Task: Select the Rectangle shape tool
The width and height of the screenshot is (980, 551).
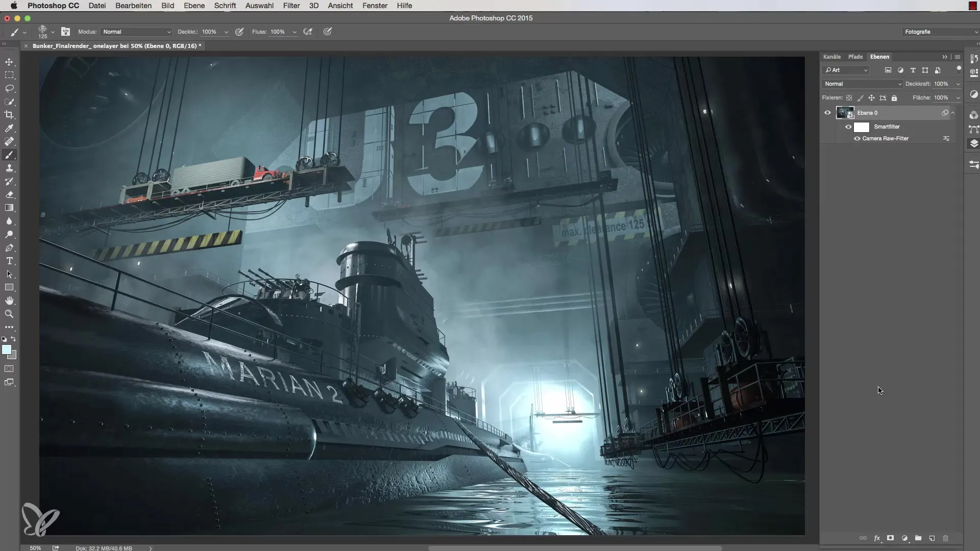Action: click(x=9, y=288)
